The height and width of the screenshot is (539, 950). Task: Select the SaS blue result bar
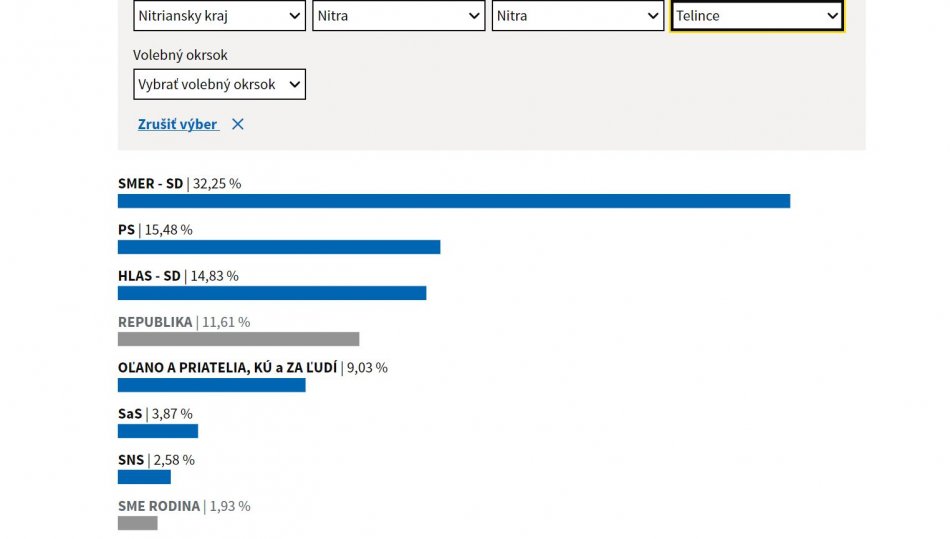pos(157,431)
